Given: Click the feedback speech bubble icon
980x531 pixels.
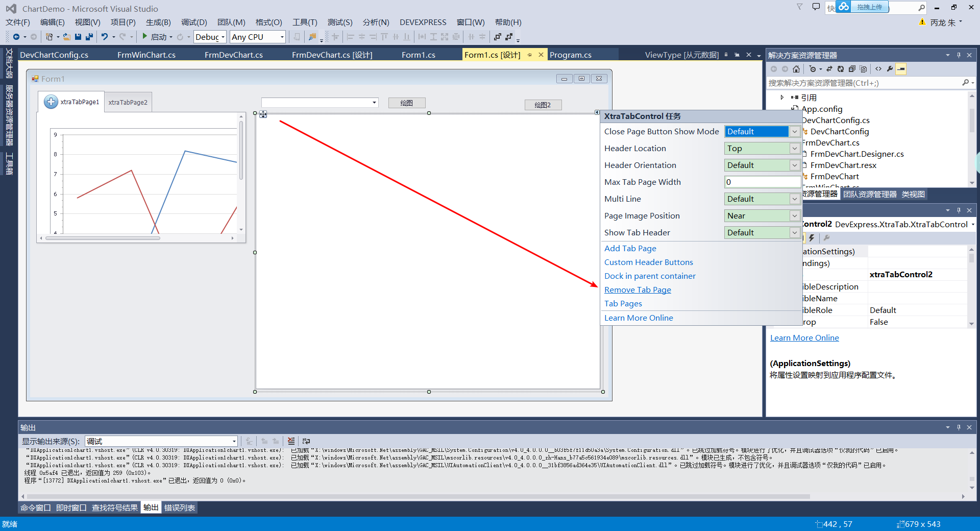Looking at the screenshot, I should [x=816, y=7].
